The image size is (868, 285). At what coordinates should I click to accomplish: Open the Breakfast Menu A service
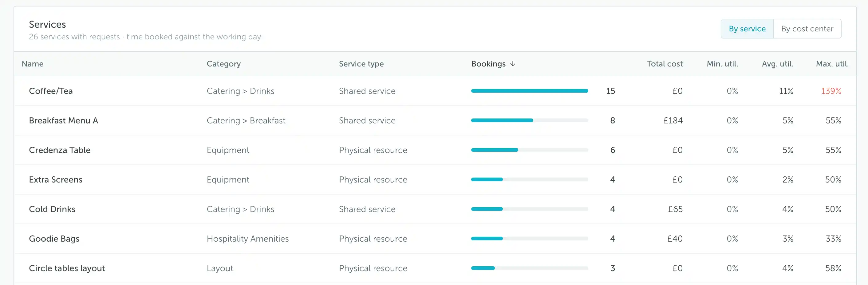tap(63, 120)
